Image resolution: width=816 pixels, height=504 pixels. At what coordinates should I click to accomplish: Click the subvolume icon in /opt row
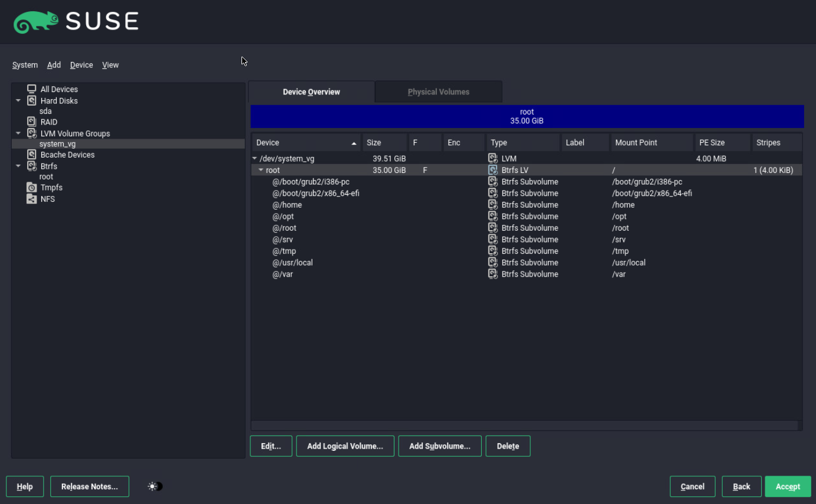(493, 217)
